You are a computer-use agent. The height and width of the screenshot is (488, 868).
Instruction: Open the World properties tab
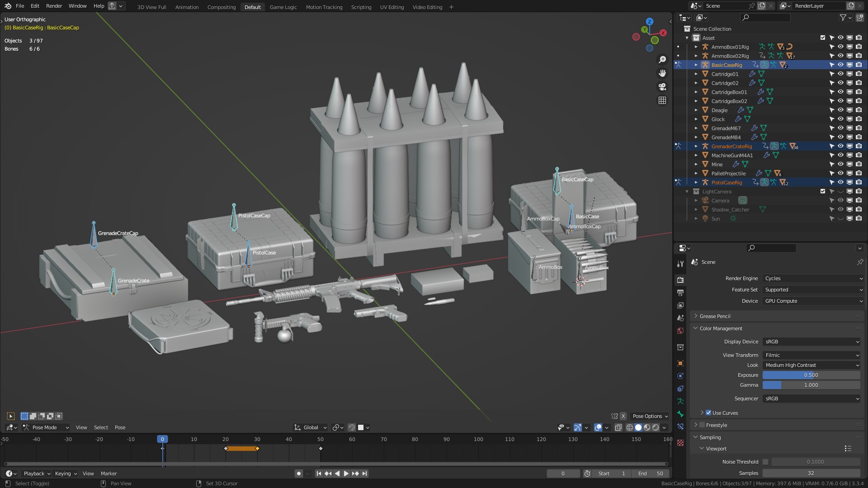click(680, 331)
